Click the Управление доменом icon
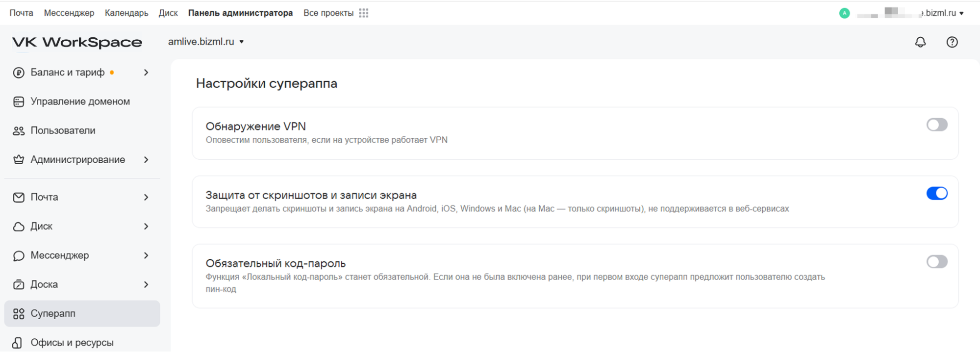The width and height of the screenshot is (980, 352). point(19,101)
